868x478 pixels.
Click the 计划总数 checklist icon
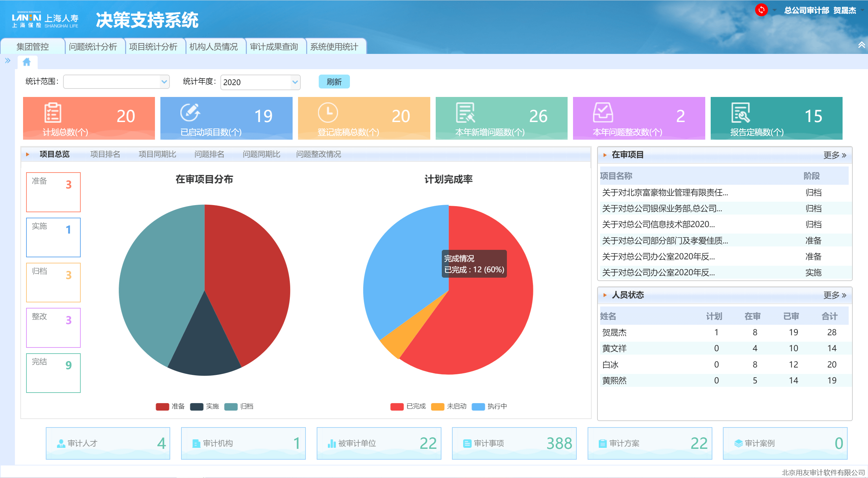coord(53,113)
